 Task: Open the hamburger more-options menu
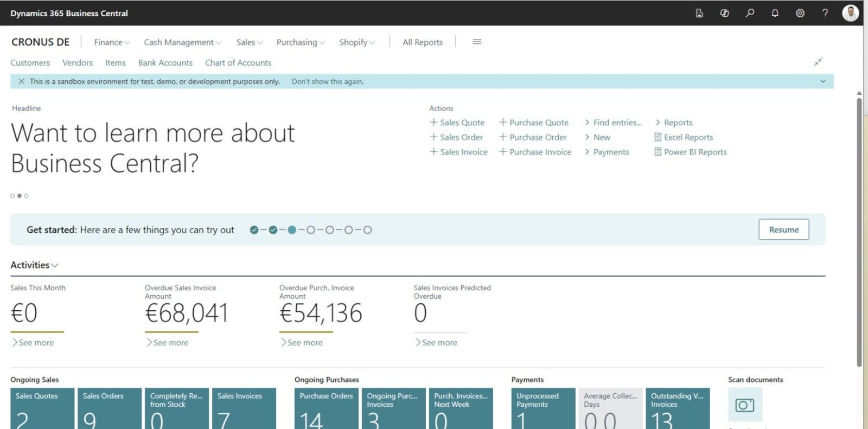pyautogui.click(x=477, y=42)
